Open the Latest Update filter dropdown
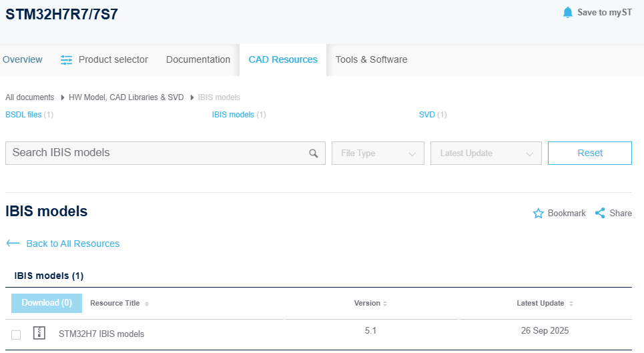644x353 pixels. [486, 153]
